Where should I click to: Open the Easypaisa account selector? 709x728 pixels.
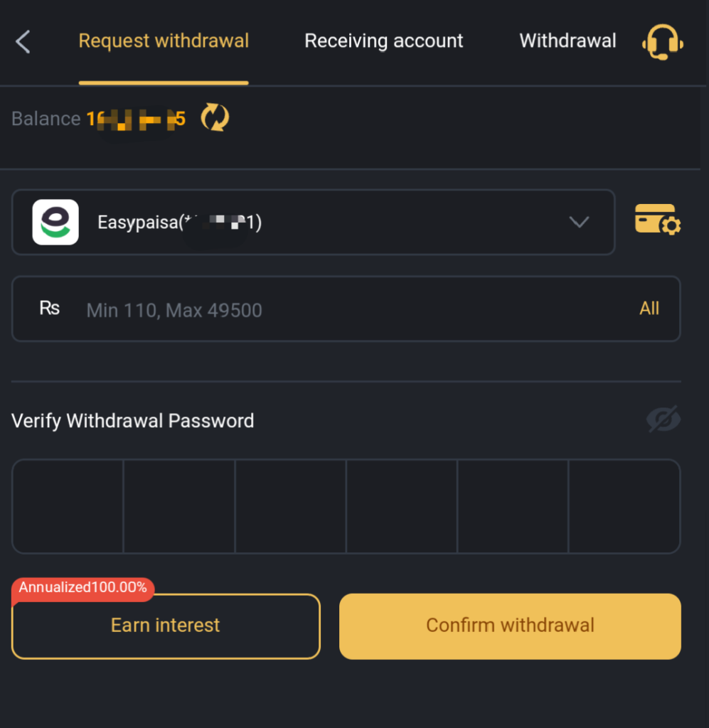pos(314,222)
